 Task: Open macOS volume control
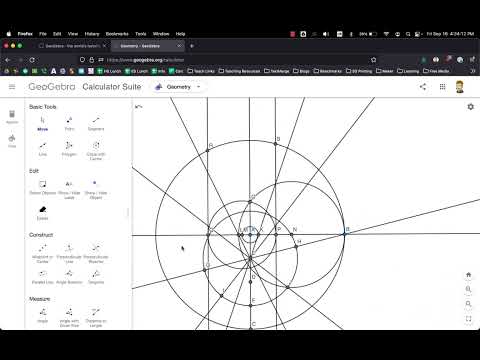tap(326, 34)
